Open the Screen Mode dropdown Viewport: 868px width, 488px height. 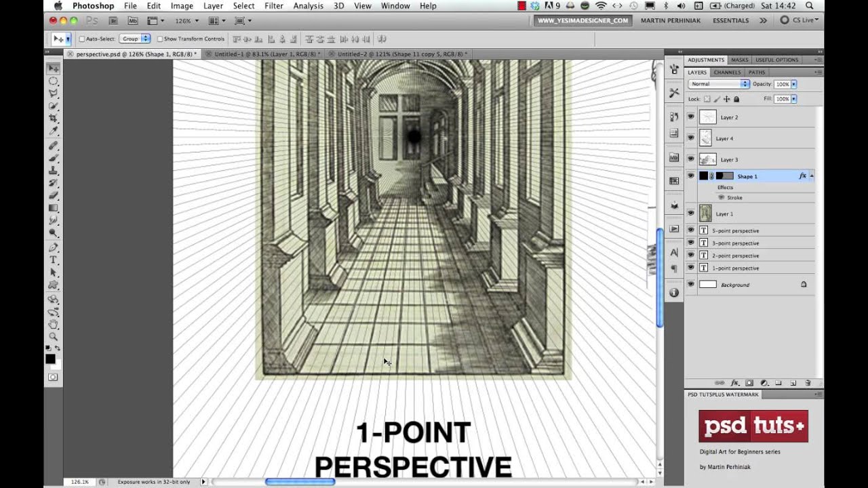click(242, 21)
